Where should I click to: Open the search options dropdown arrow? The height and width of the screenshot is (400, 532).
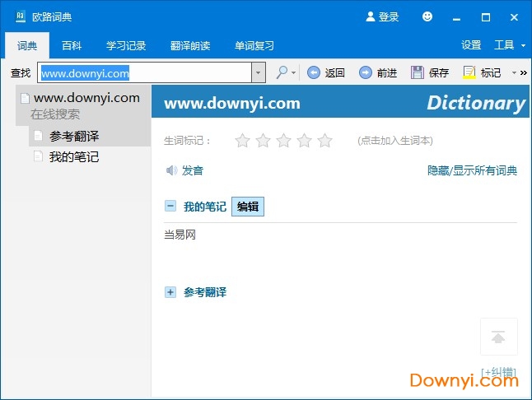[293, 72]
